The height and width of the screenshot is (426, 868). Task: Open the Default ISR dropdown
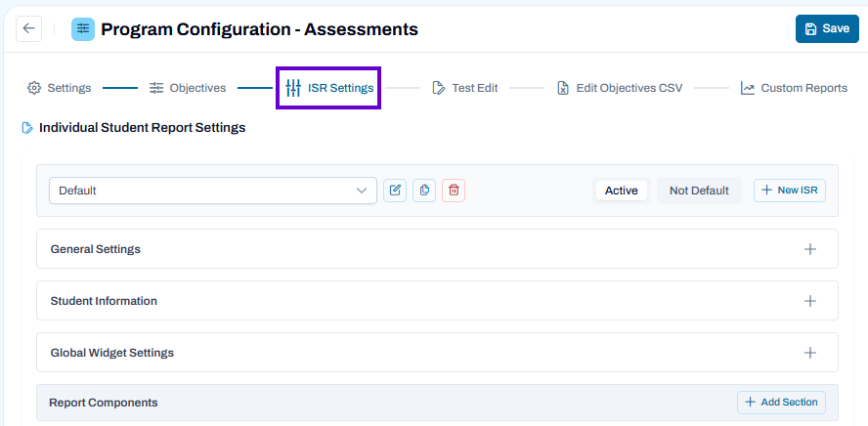213,191
